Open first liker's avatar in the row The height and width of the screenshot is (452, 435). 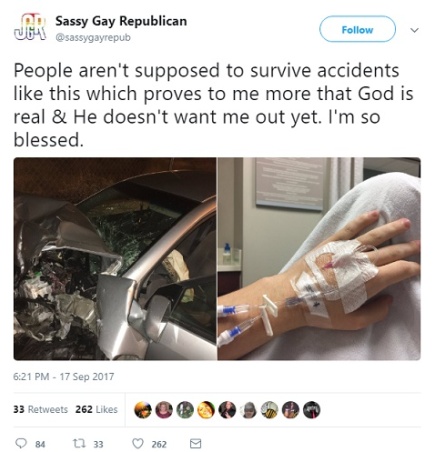pos(143,410)
